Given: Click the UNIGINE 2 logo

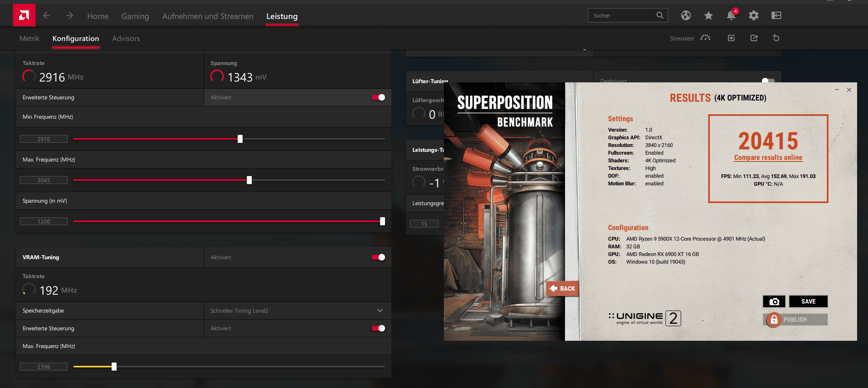Looking at the screenshot, I should tap(645, 318).
